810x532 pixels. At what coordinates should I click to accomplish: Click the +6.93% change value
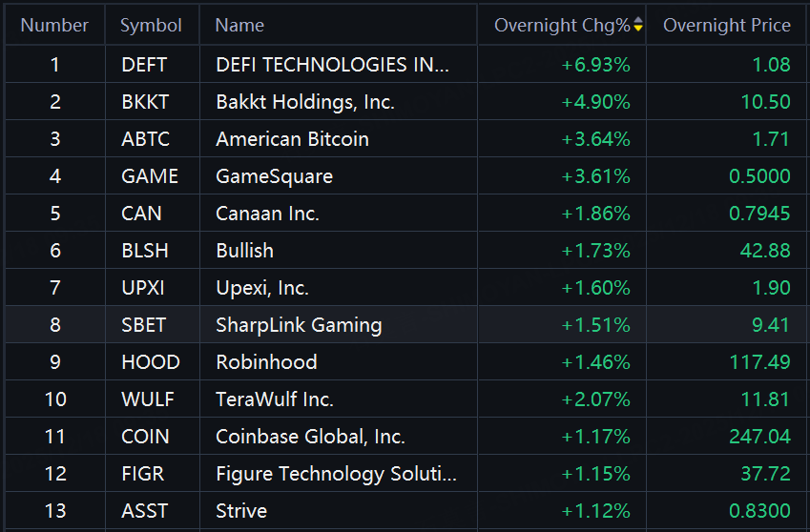point(595,65)
